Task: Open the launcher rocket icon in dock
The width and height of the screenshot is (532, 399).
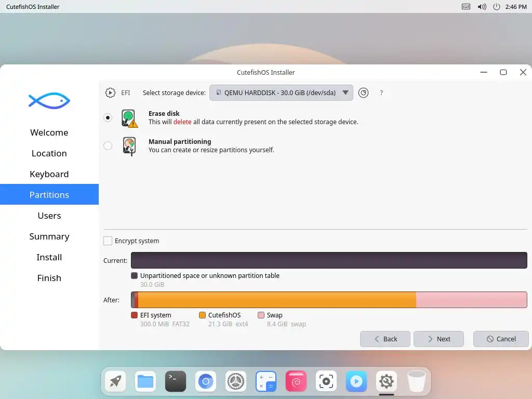Action: point(115,381)
